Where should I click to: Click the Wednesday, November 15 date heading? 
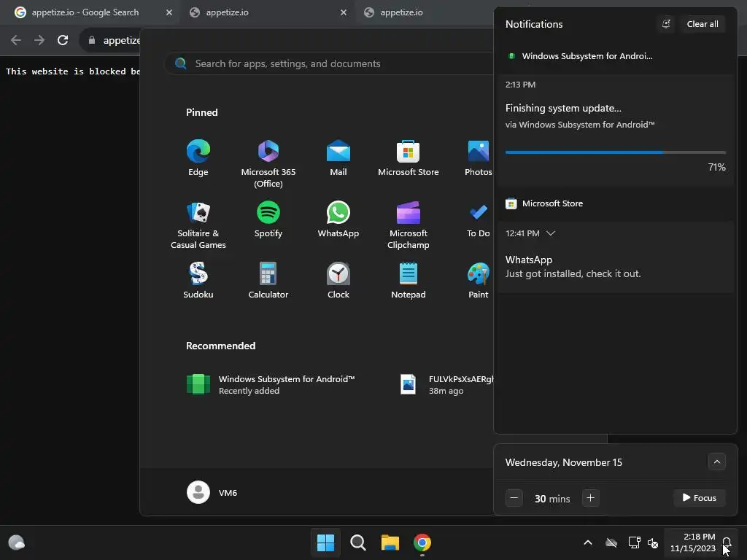point(564,462)
